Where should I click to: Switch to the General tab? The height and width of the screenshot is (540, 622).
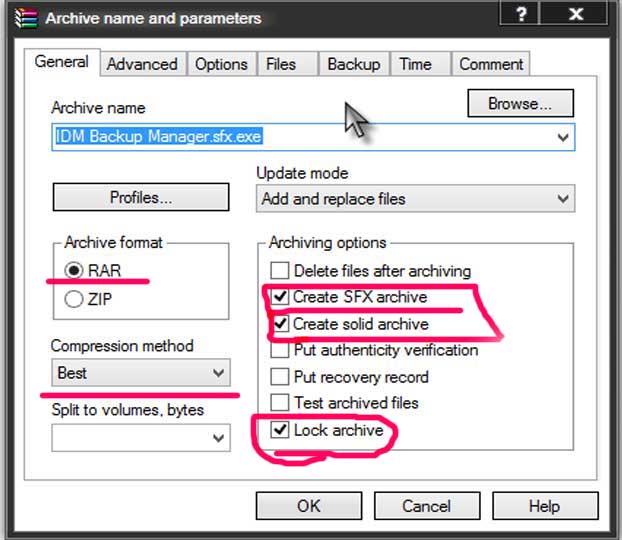(62, 62)
